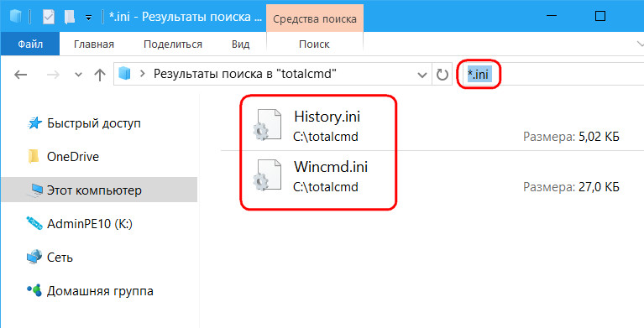Open Домашняя группа in the navigation pane

(100, 291)
